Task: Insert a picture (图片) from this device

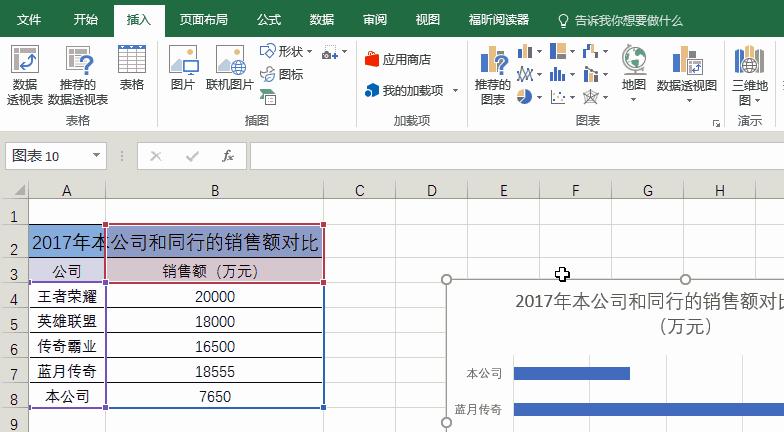Action: pyautogui.click(x=182, y=68)
